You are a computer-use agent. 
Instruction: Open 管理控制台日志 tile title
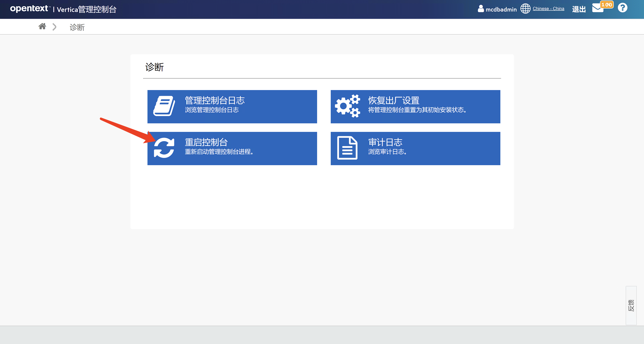point(215,100)
